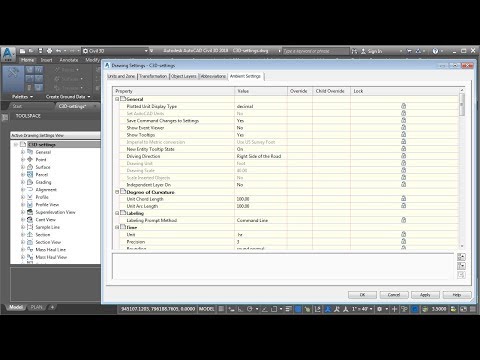Image resolution: width=480 pixels, height=360 pixels.
Task: Toggle lock for Independent Layer On
Action: 403,184
